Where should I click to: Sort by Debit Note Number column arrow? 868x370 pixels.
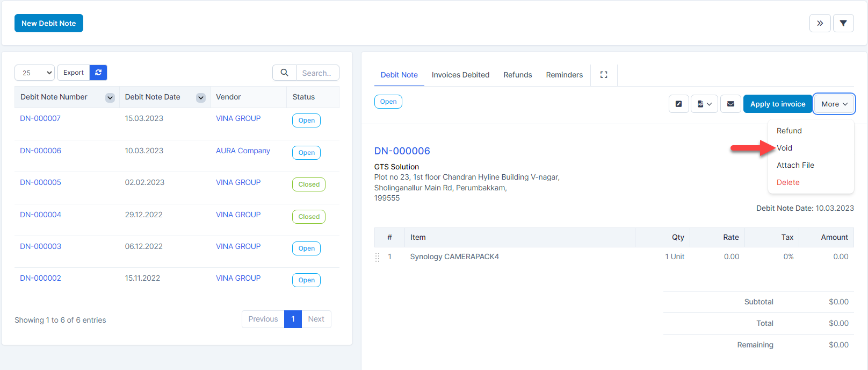point(110,97)
